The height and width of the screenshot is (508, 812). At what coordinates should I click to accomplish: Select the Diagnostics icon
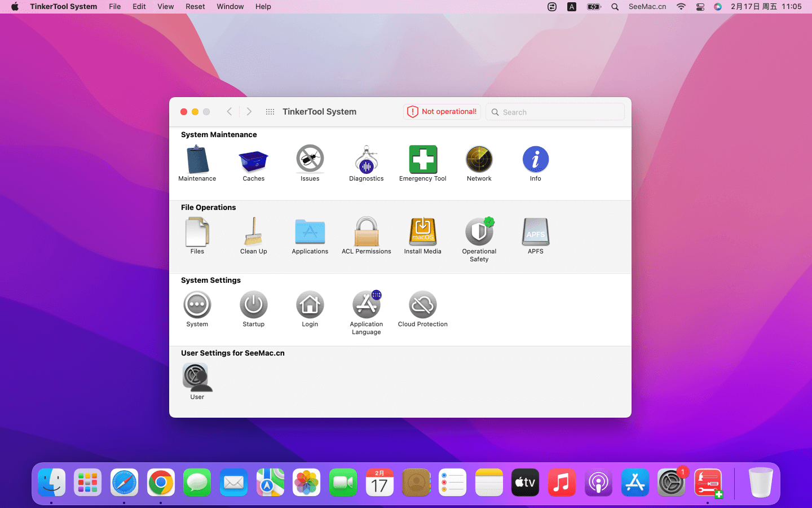click(x=366, y=160)
